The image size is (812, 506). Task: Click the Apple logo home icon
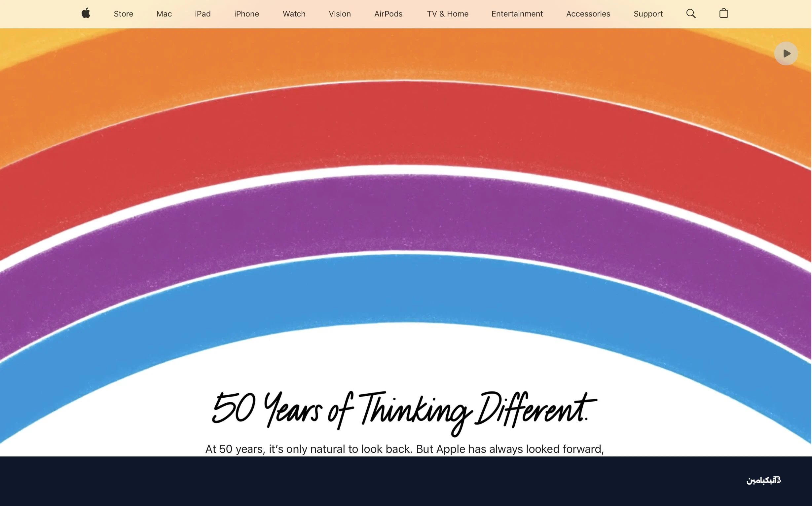pos(86,14)
